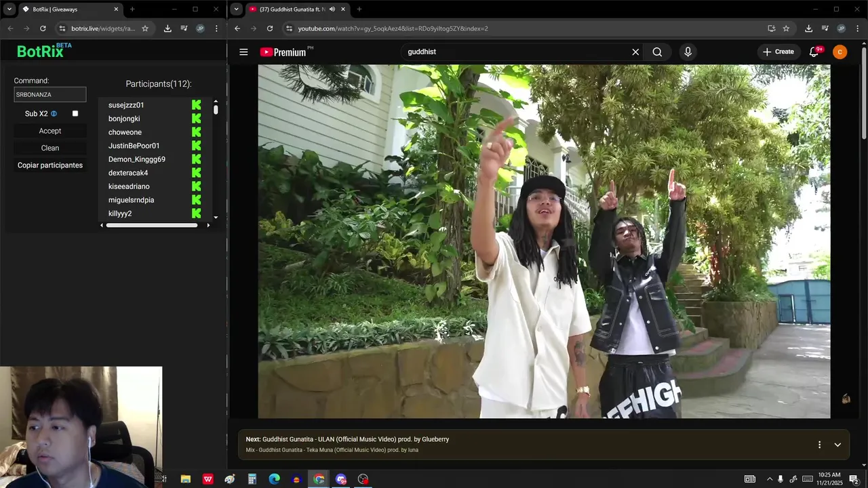Image resolution: width=868 pixels, height=488 pixels.
Task: Click participant JustinBePoor01
Action: point(134,146)
